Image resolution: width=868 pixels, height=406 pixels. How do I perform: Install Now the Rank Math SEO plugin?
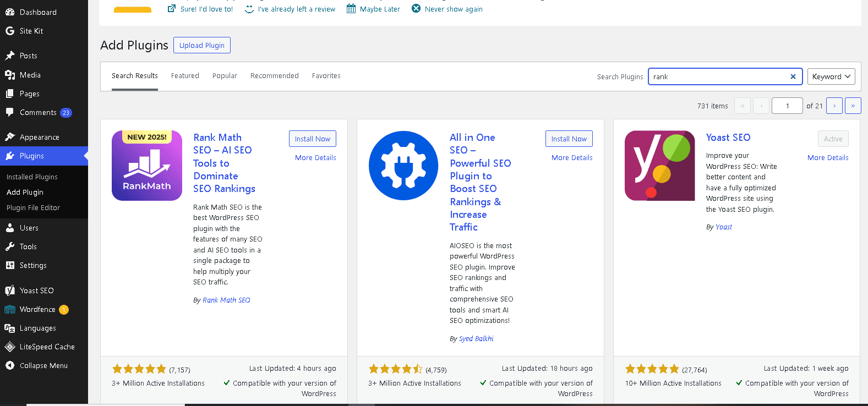click(313, 139)
